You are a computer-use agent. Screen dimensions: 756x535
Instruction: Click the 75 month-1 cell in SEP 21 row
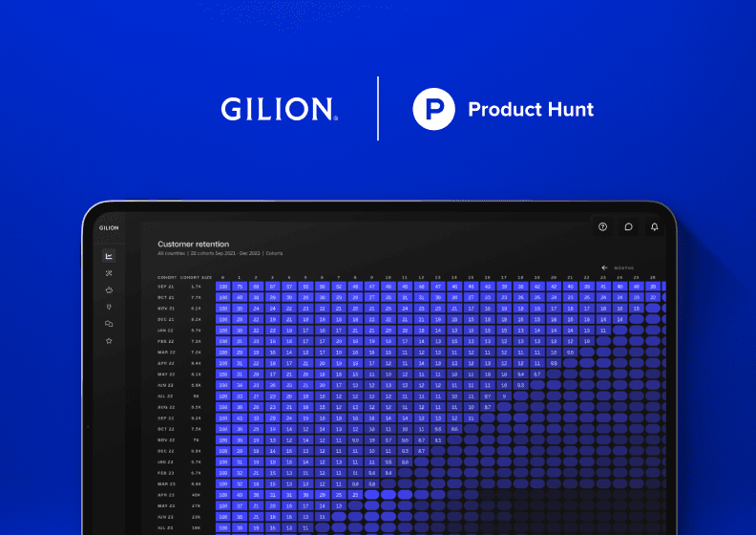240,287
